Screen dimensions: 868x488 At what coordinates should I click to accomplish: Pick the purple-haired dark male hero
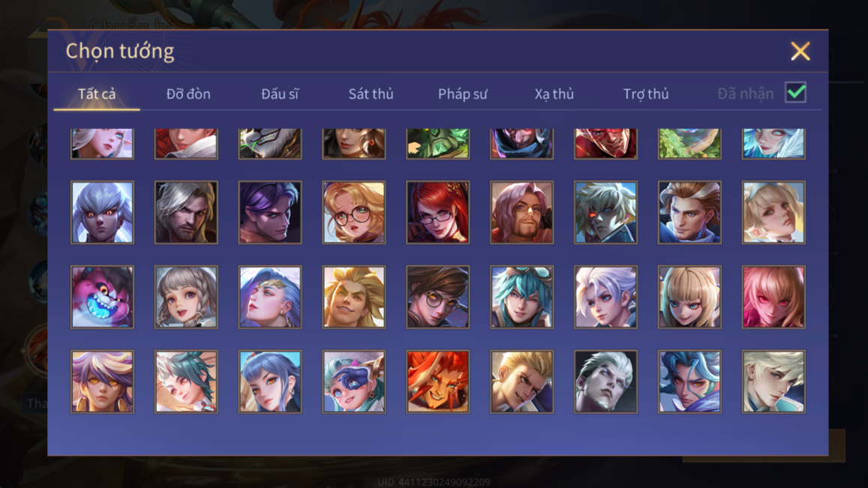pos(270,212)
